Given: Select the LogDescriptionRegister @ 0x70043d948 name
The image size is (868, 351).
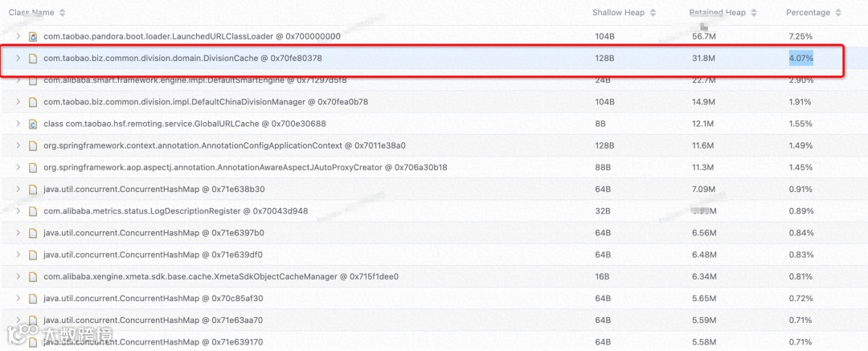Looking at the screenshot, I should pyautogui.click(x=176, y=211).
